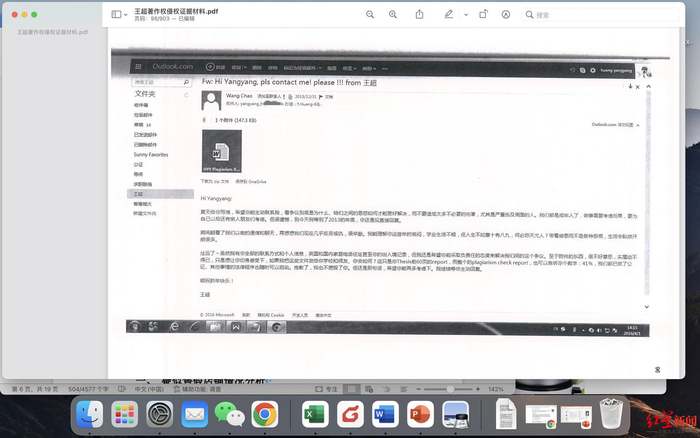Adjust the zoom slider in Word status bar

[448, 389]
